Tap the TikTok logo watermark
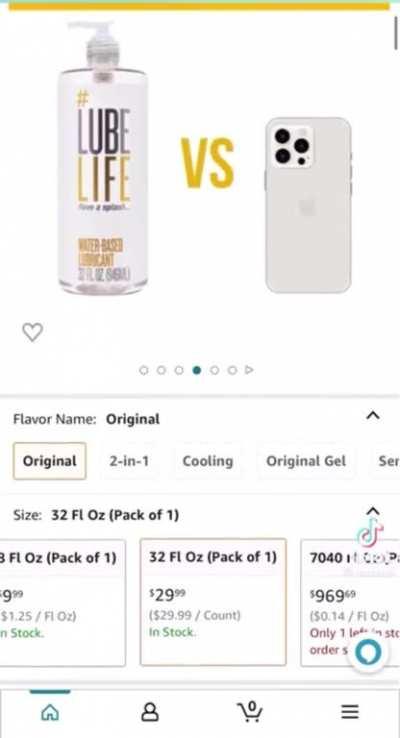 (370, 534)
